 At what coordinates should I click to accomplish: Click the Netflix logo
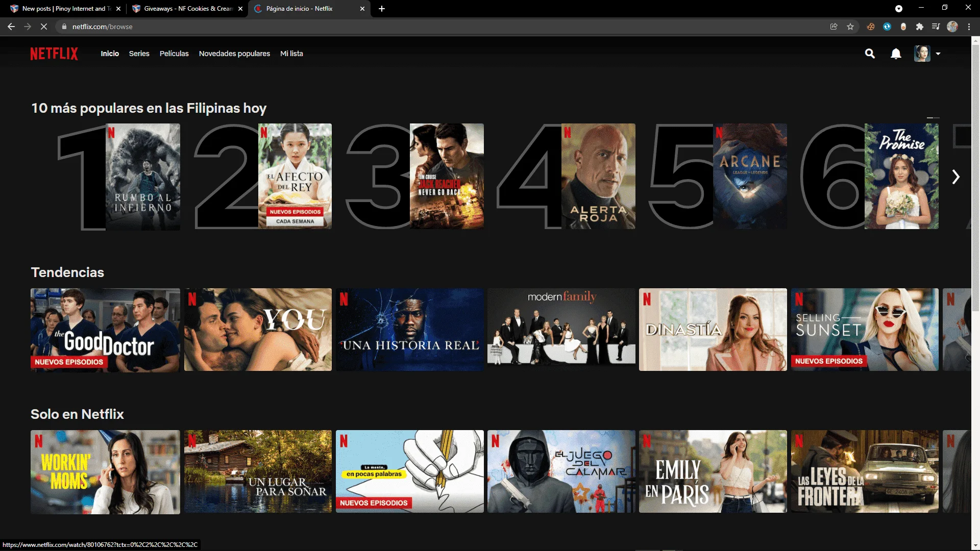[54, 54]
